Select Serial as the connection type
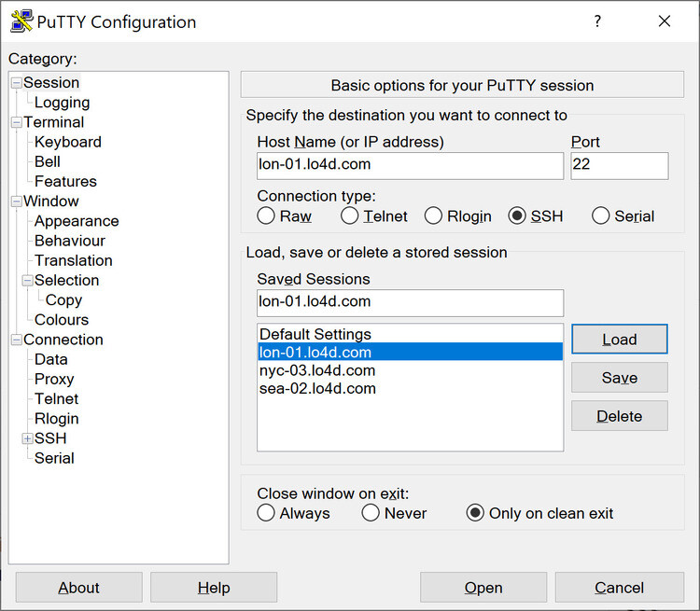Screen dimensions: 700x611 click(x=601, y=216)
